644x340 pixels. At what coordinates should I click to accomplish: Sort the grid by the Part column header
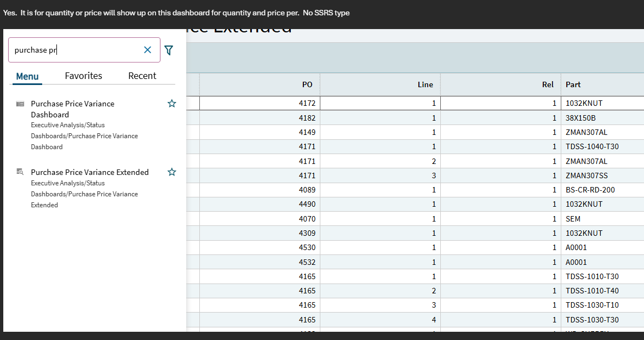pos(602,84)
